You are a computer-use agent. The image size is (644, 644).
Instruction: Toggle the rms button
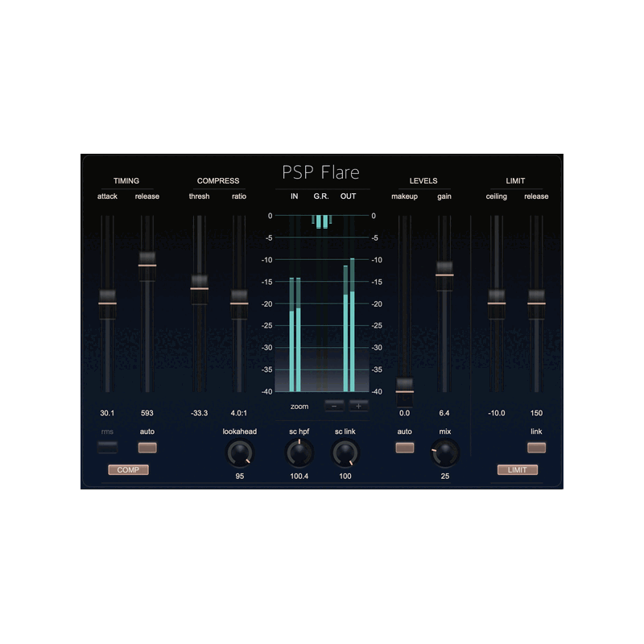(x=107, y=448)
